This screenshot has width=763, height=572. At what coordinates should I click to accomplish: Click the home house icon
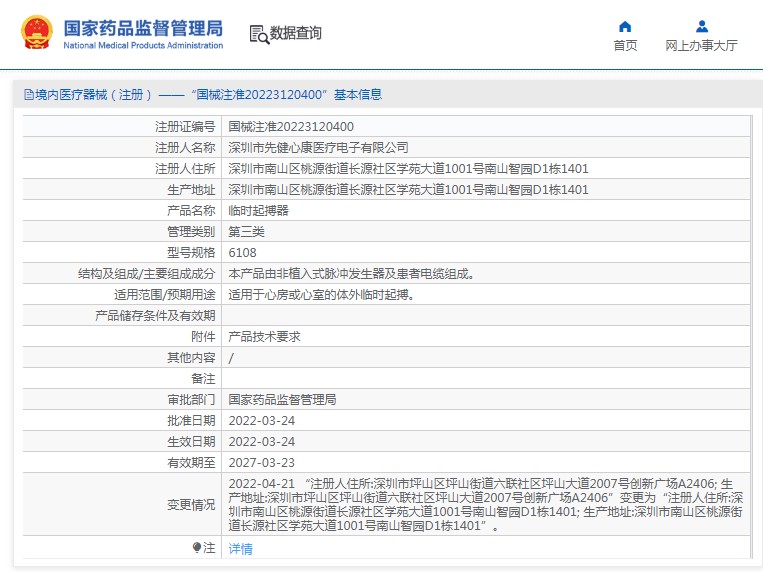[625, 27]
